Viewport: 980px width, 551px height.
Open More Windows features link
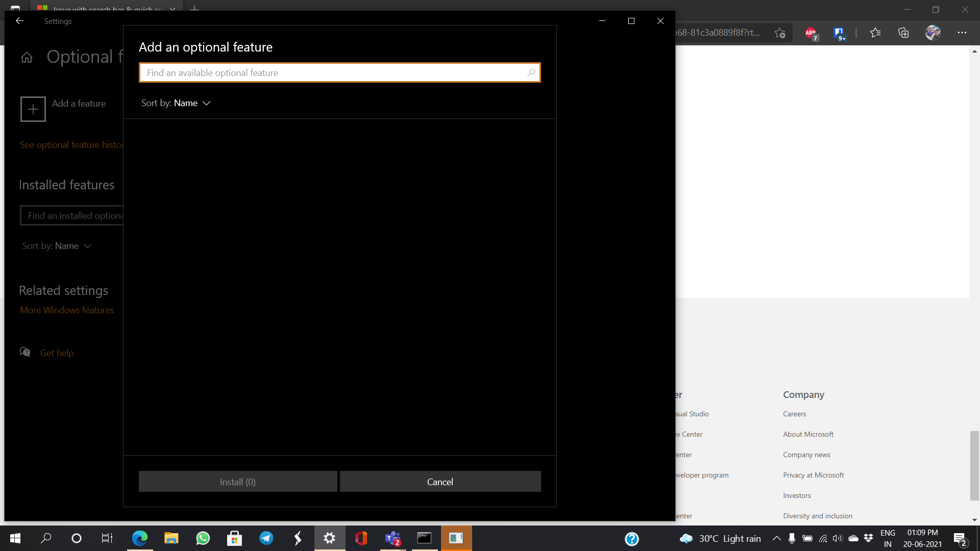click(x=67, y=310)
